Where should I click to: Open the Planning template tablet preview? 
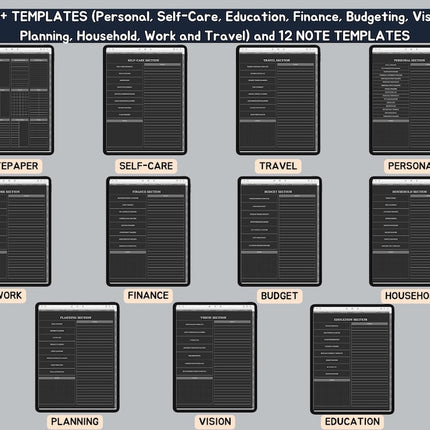pos(77,357)
